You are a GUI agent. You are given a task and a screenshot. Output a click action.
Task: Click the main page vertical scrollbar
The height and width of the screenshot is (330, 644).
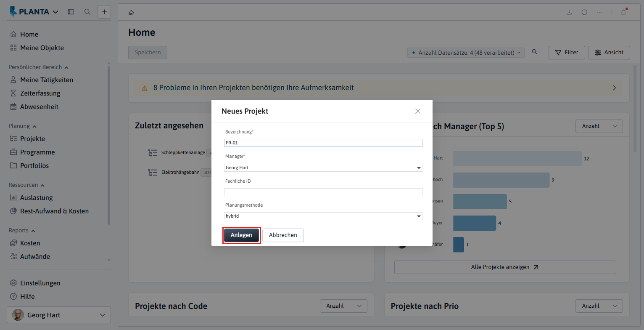coord(635,109)
